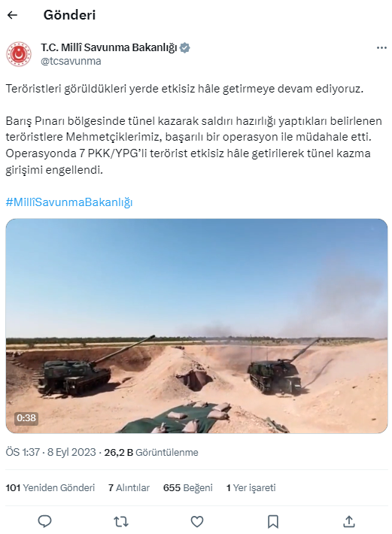392x534 pixels.
Task: Click the blue verified badge
Action: tap(184, 47)
